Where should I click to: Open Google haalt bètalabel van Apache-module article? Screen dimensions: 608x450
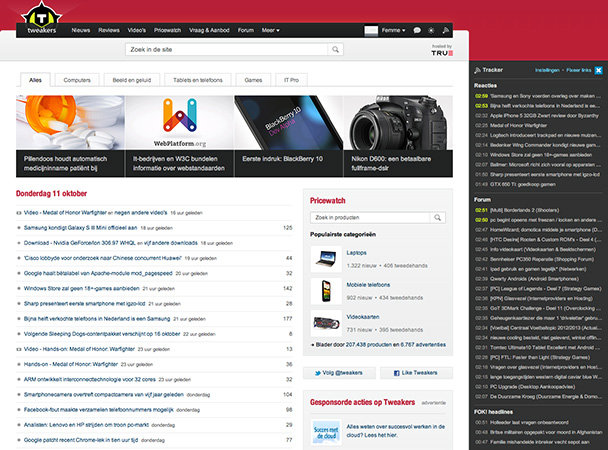click(98, 273)
